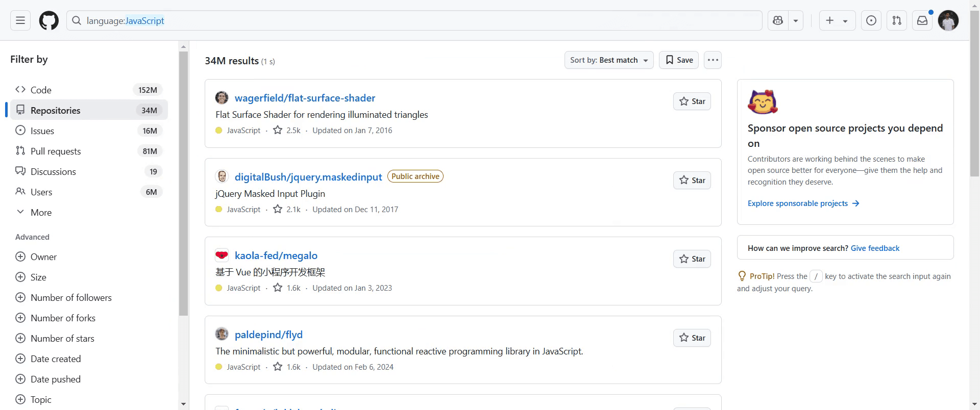Click digitalBush owner avatar
This screenshot has width=980, height=410.
(222, 176)
